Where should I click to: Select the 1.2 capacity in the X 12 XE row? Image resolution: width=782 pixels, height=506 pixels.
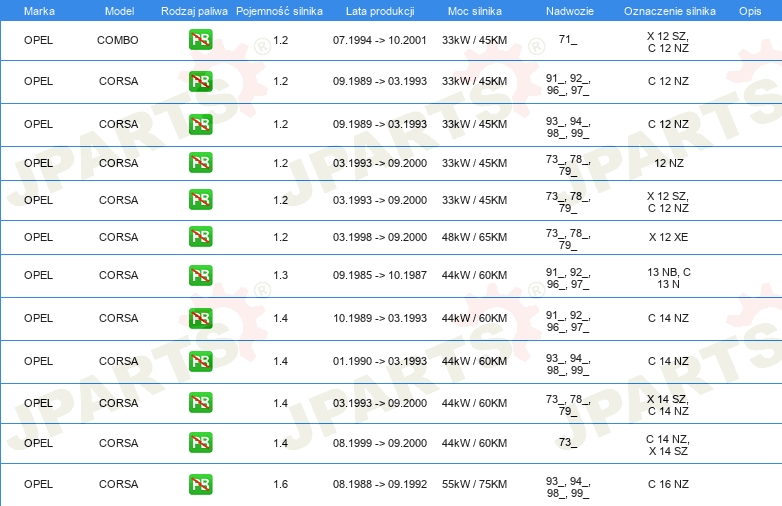(281, 237)
